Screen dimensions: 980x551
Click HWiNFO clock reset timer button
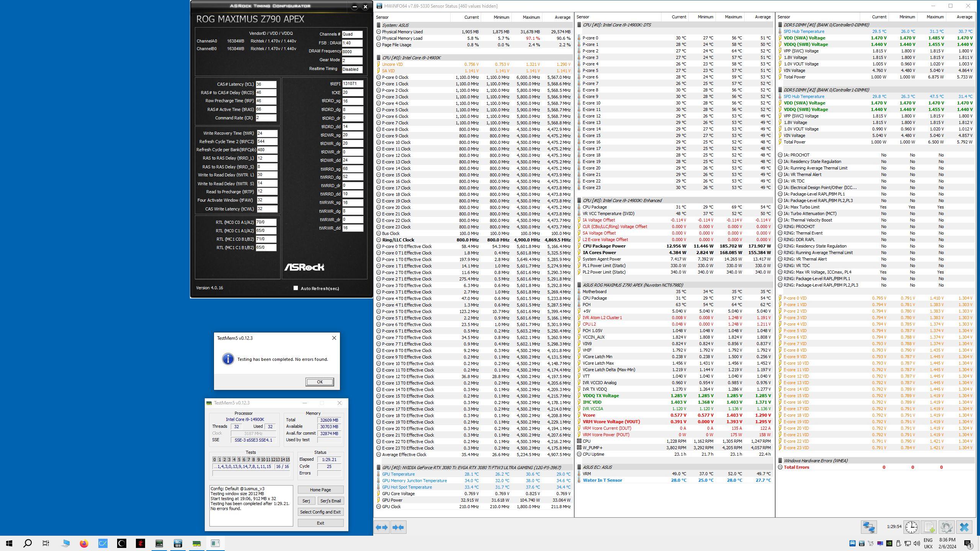click(x=911, y=527)
